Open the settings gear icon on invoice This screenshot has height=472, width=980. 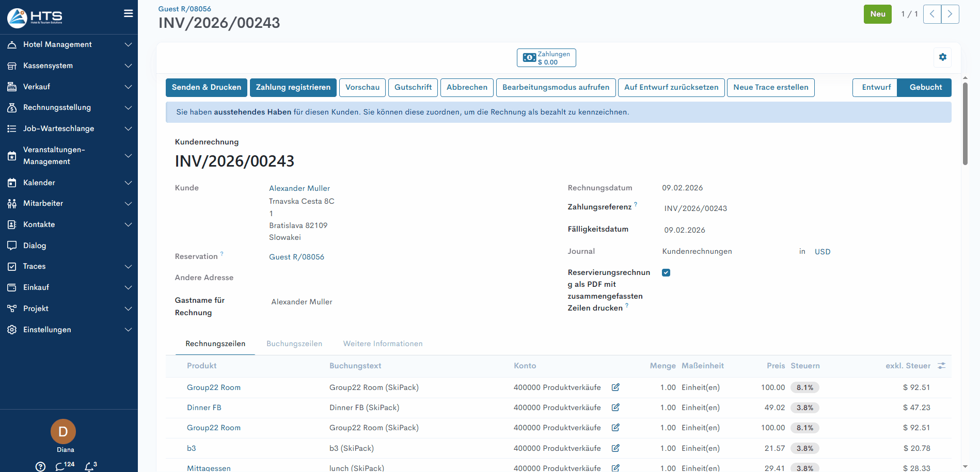click(x=942, y=57)
